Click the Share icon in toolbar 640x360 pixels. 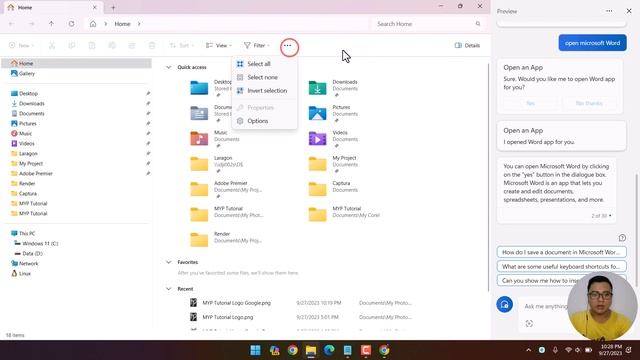point(132,45)
